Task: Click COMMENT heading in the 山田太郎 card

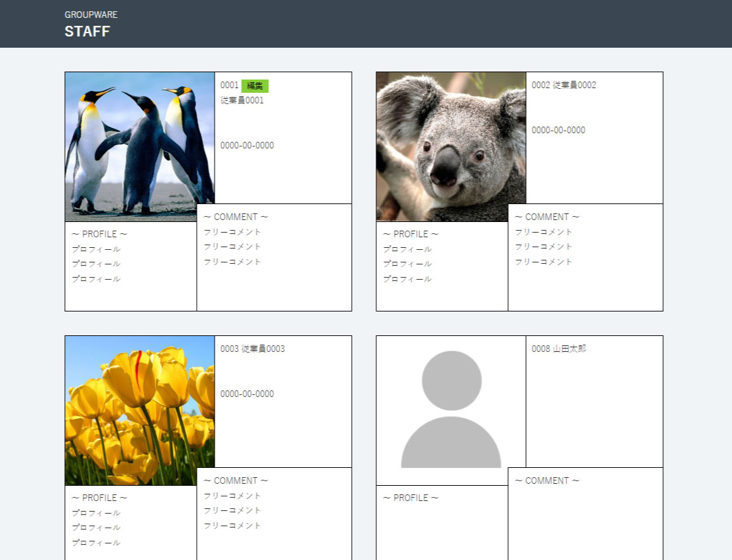Action: tap(547, 481)
